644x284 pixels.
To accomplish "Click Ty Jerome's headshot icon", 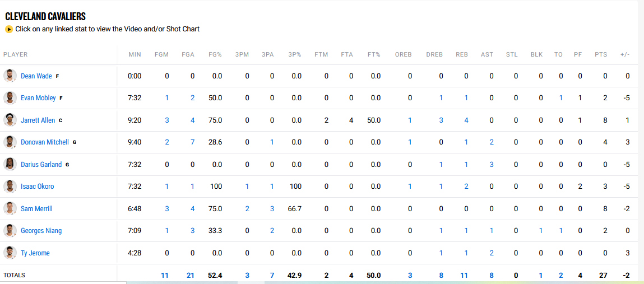I will 10,253.
